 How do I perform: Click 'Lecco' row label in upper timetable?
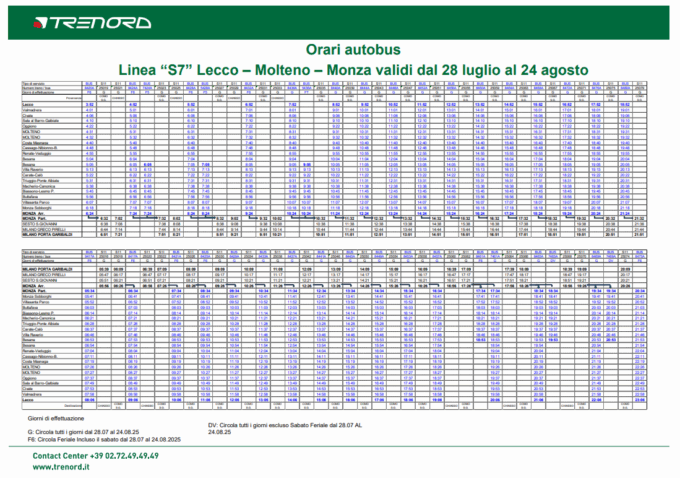click(x=28, y=105)
